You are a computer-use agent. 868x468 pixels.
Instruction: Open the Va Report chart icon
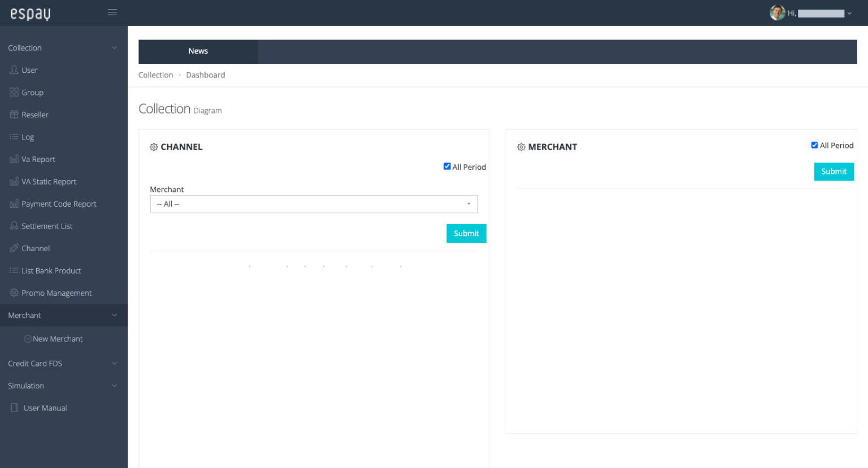pos(14,159)
